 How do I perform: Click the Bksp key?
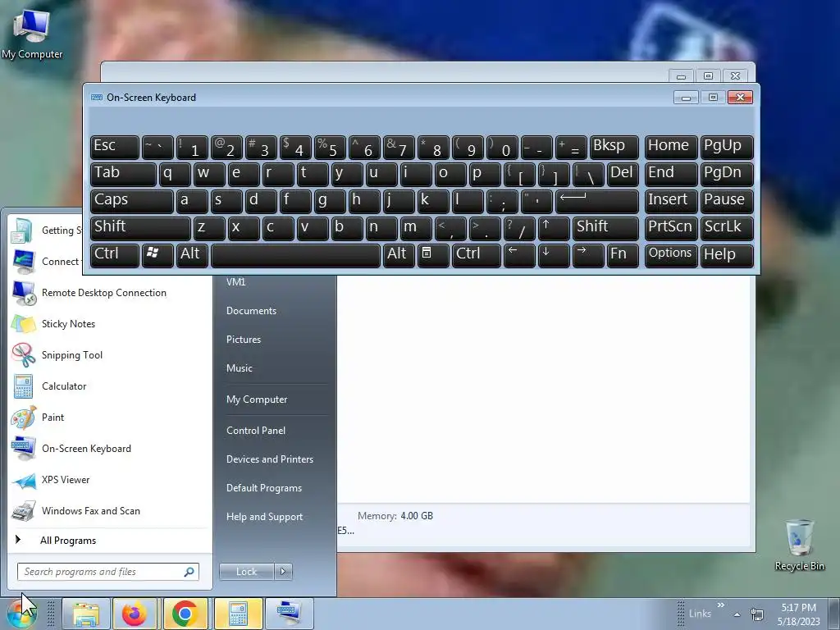point(614,148)
